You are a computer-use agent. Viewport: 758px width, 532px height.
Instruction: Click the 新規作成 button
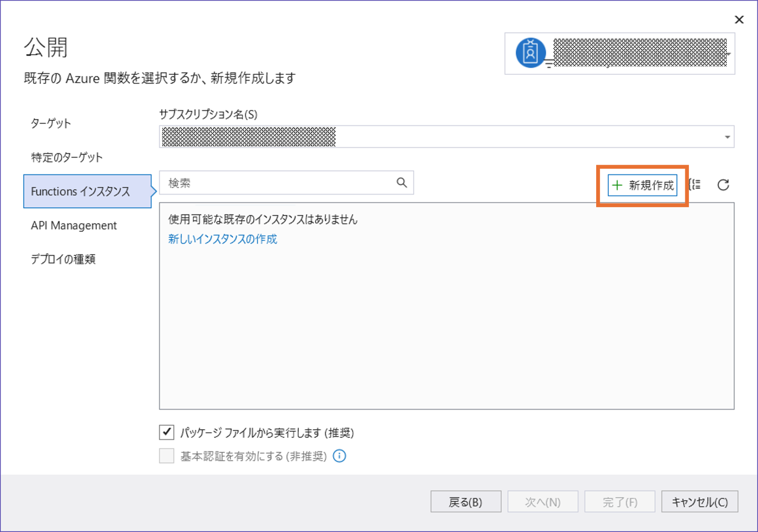pyautogui.click(x=643, y=185)
